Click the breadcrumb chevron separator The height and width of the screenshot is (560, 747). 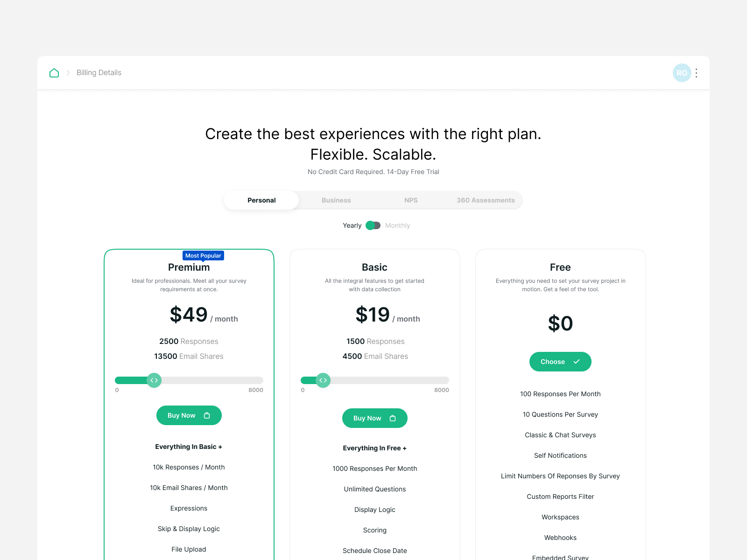click(68, 73)
